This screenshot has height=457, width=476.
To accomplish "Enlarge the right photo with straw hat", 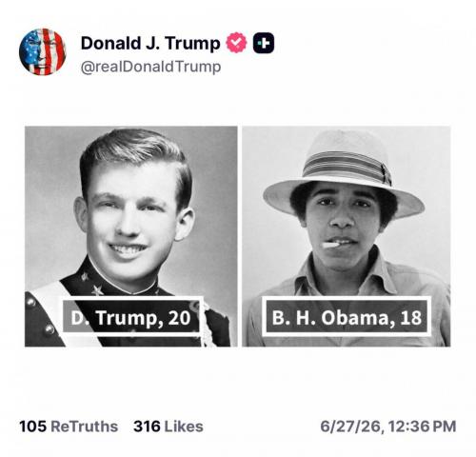I will click(x=347, y=236).
